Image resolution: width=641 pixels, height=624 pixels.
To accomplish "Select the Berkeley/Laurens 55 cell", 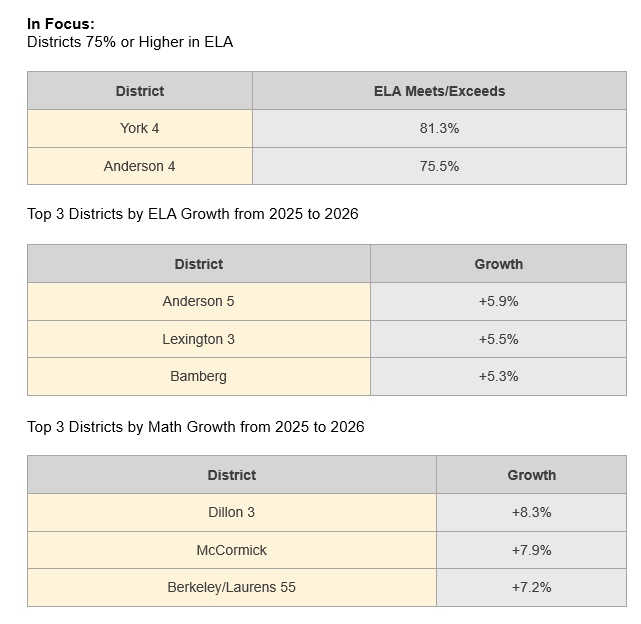I will 232,587.
